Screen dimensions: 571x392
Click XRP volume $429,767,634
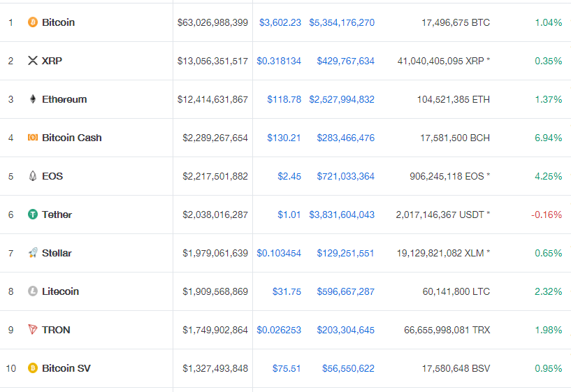[345, 61]
